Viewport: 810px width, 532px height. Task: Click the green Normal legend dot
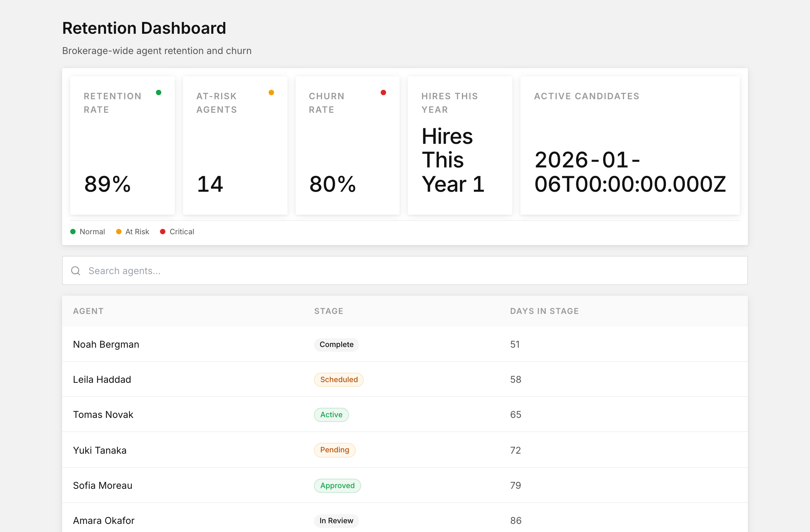click(73, 232)
